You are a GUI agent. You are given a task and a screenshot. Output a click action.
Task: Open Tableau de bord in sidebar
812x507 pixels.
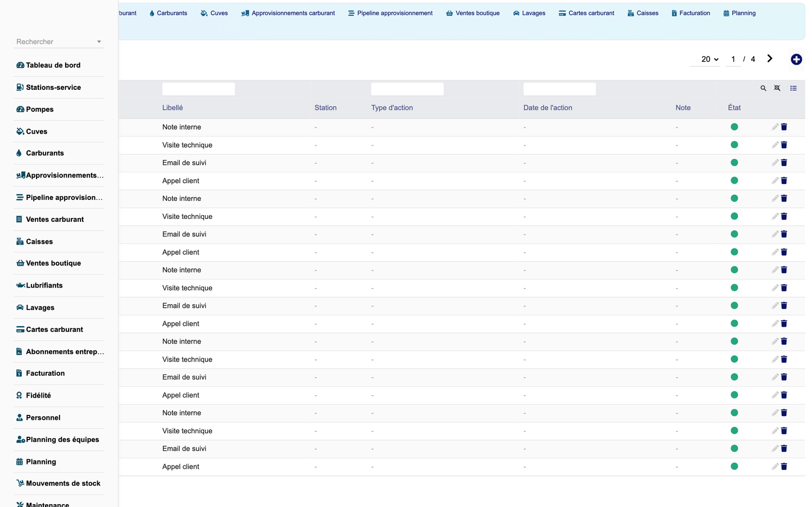pos(53,65)
